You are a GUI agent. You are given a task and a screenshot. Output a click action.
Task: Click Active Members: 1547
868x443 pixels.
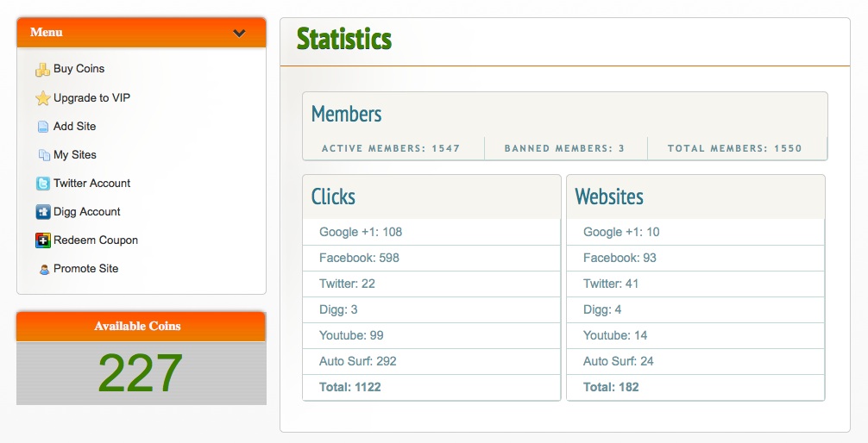[391, 148]
